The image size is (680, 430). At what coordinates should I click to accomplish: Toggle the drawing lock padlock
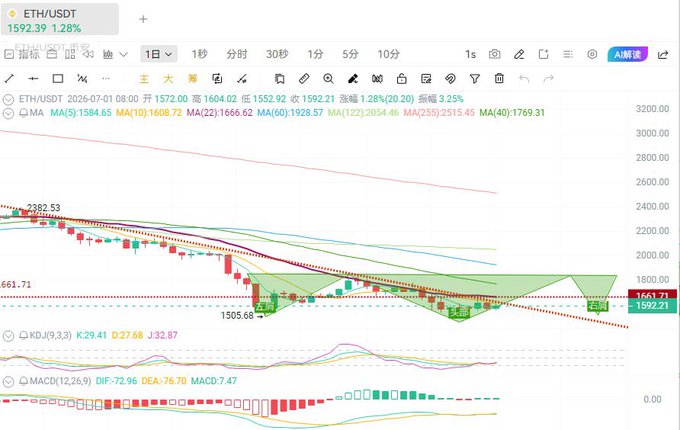[x=402, y=78]
